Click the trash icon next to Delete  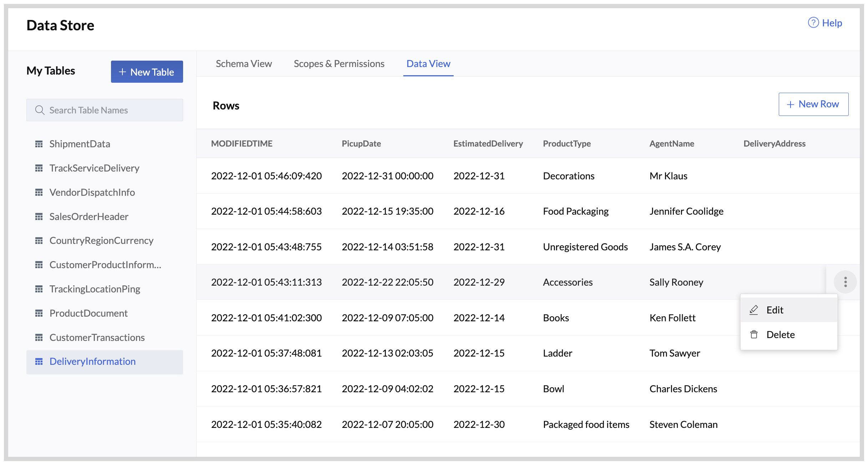[754, 334]
